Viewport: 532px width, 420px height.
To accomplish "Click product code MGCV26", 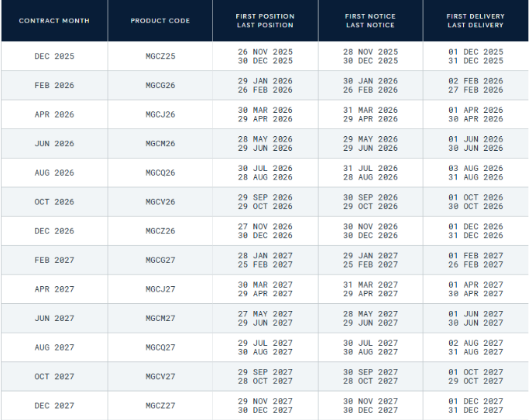I will coord(160,202).
